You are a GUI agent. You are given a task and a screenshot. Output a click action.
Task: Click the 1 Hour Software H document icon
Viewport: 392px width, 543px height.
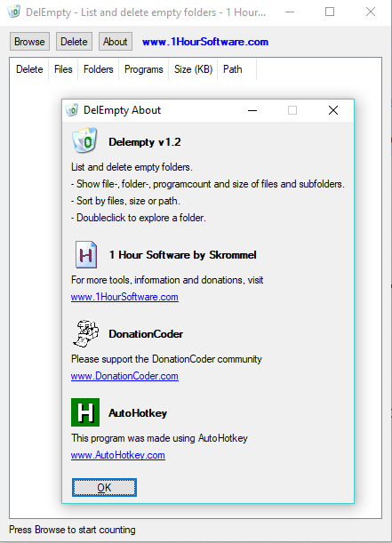(86, 255)
